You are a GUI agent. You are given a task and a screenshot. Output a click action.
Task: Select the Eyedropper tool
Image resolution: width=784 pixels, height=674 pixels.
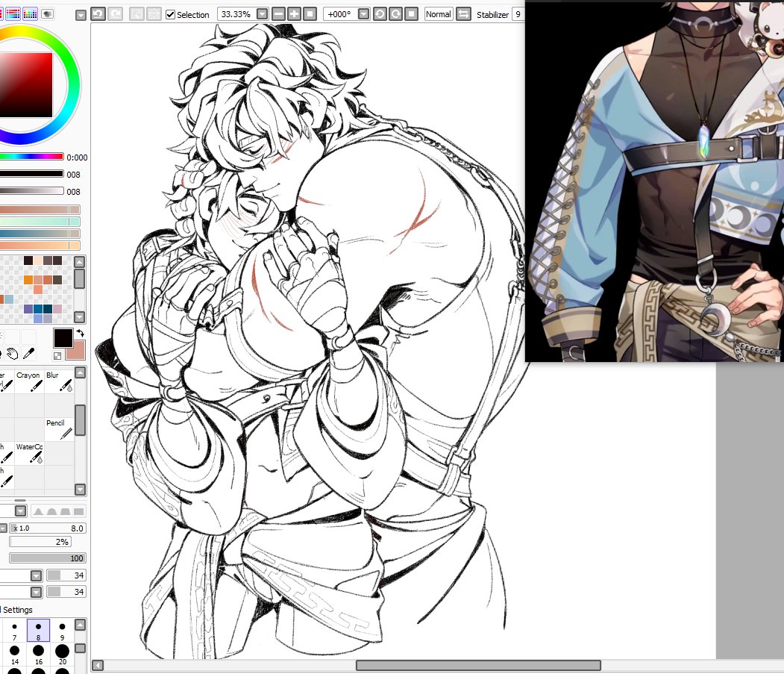click(x=29, y=354)
